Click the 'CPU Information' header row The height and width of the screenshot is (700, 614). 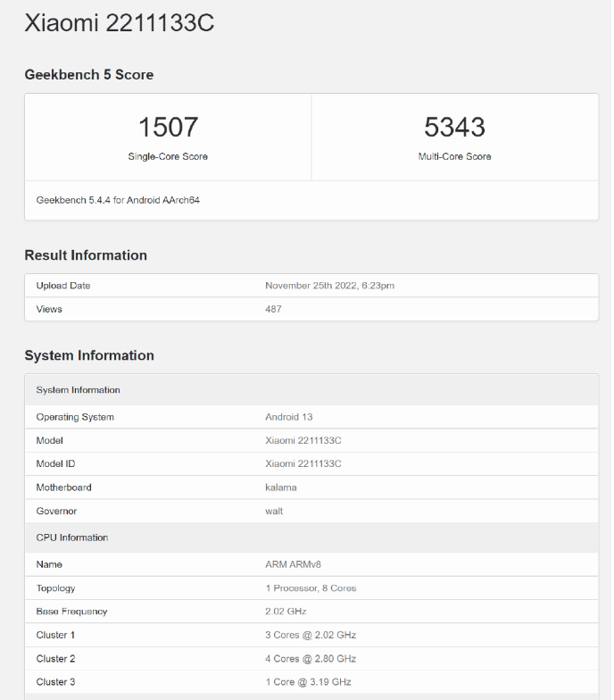(x=311, y=537)
